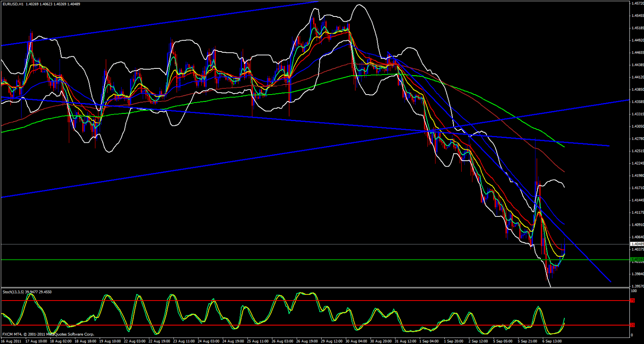This screenshot has width=644, height=344.
Task: Select the Stoch(13,3,5) indicator label
Action: 14,292
